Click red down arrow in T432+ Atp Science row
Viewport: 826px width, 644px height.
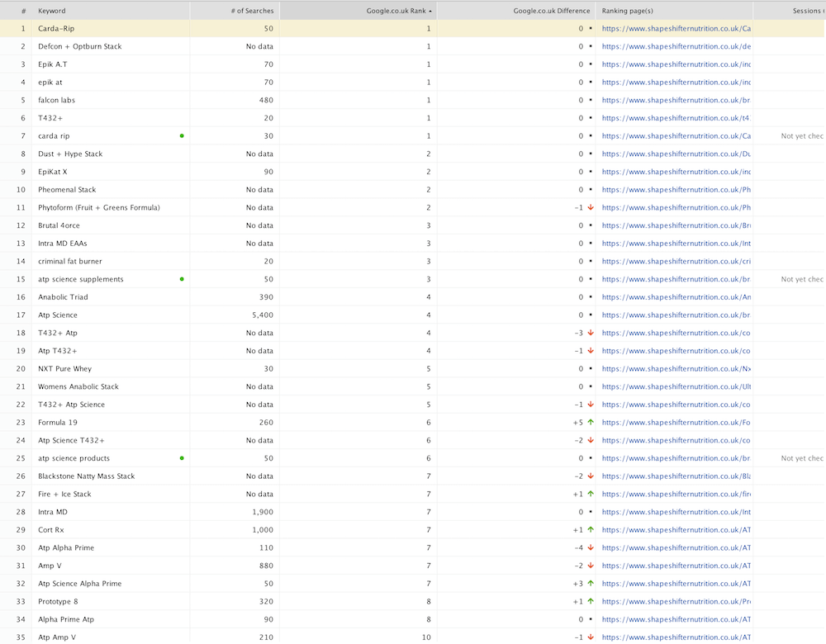pyautogui.click(x=591, y=405)
